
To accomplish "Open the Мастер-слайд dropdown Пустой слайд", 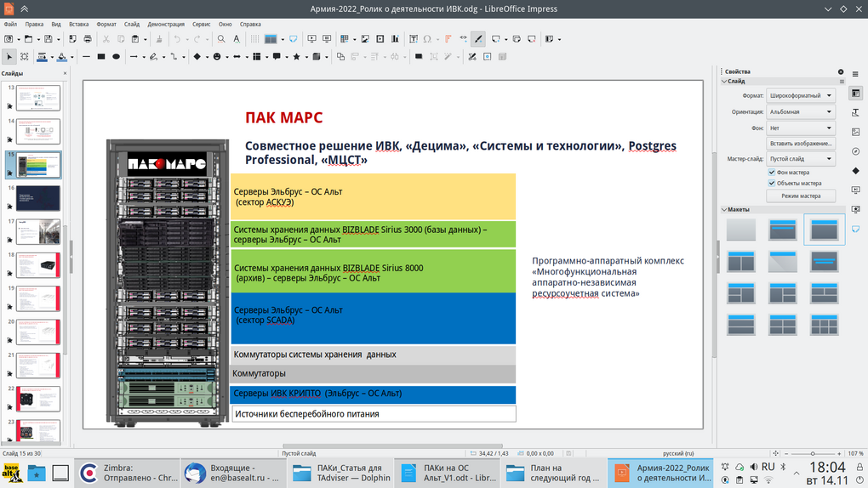I will [x=801, y=159].
